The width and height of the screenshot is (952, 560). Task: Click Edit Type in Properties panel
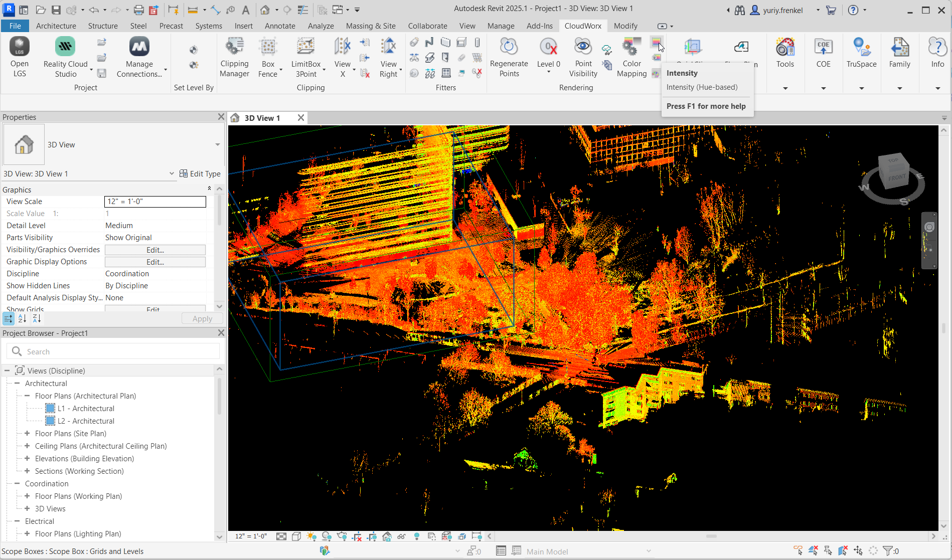[x=200, y=174]
